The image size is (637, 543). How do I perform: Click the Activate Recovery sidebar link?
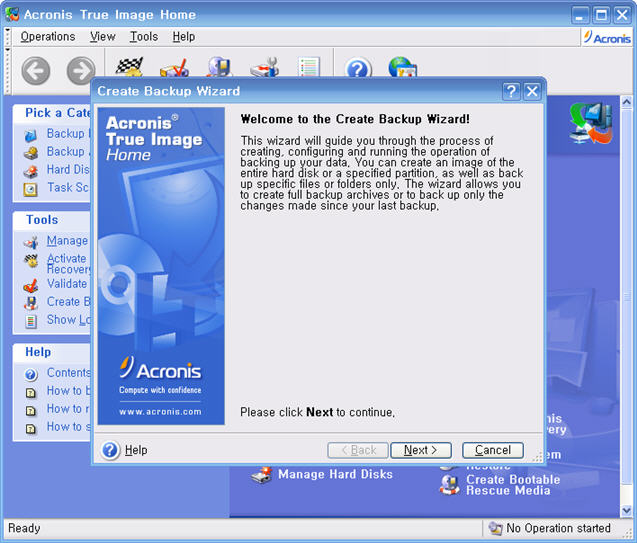[x=68, y=264]
